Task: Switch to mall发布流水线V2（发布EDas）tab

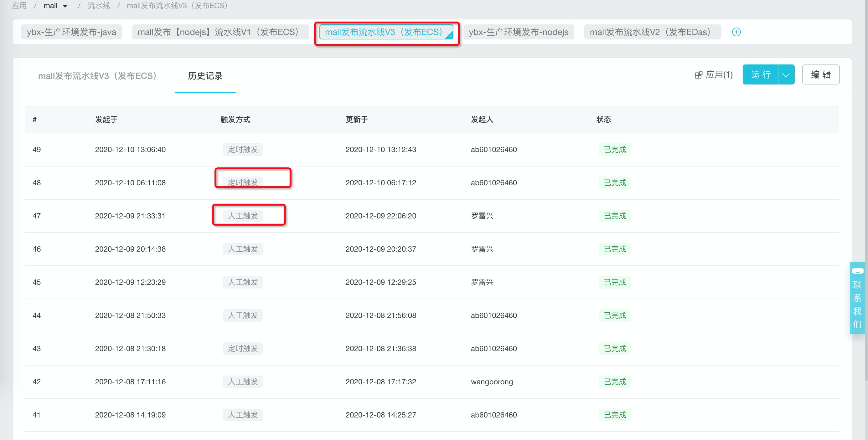Action: pyautogui.click(x=653, y=32)
